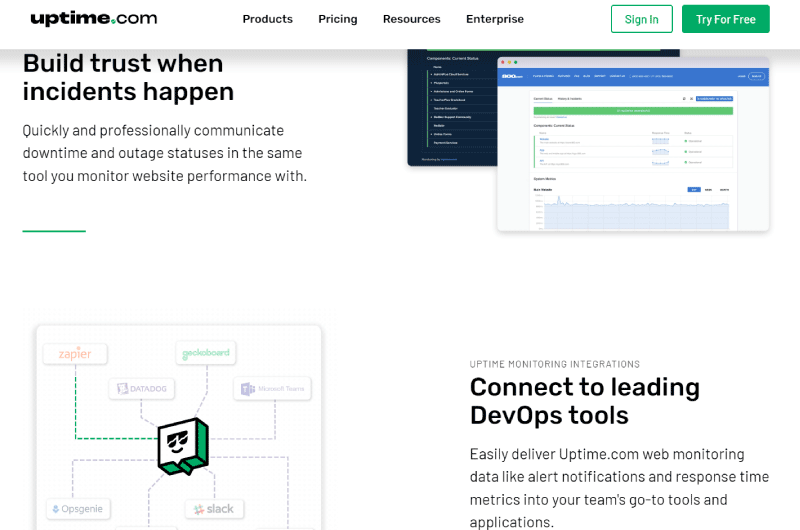Click the Datadog integration logo
The image size is (800, 530).
141,389
